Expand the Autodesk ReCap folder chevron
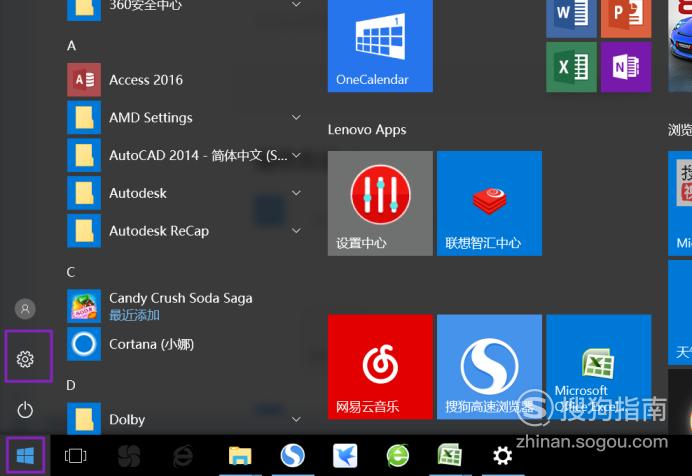Screen dimensions: 692x476 [x=297, y=231]
